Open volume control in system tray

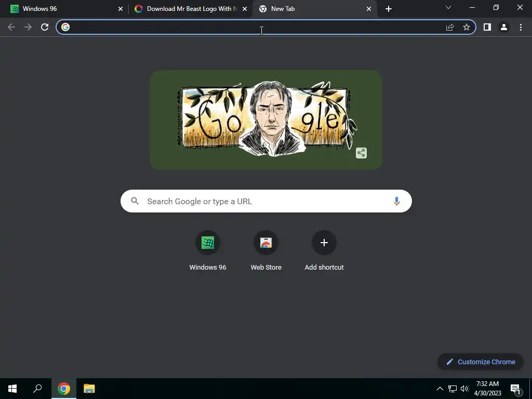pyautogui.click(x=464, y=389)
